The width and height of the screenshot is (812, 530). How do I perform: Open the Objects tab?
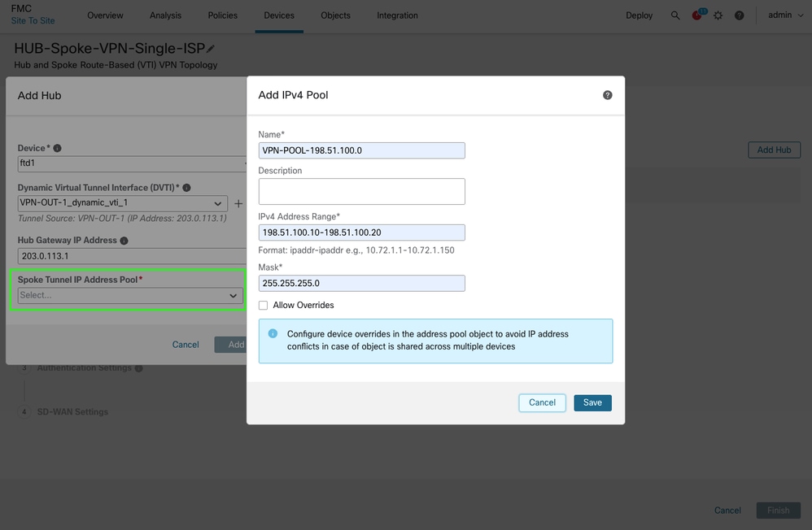pyautogui.click(x=335, y=15)
